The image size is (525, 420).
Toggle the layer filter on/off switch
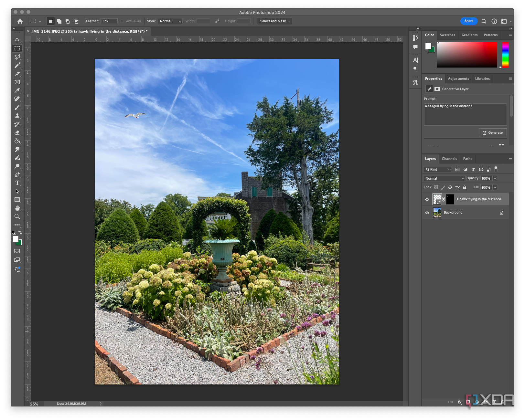(x=496, y=169)
